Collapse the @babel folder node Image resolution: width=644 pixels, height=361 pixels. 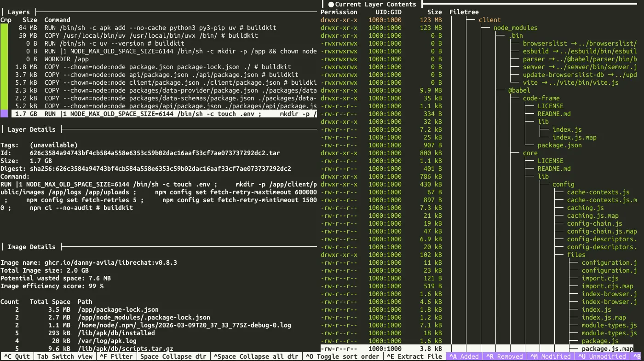coord(519,90)
